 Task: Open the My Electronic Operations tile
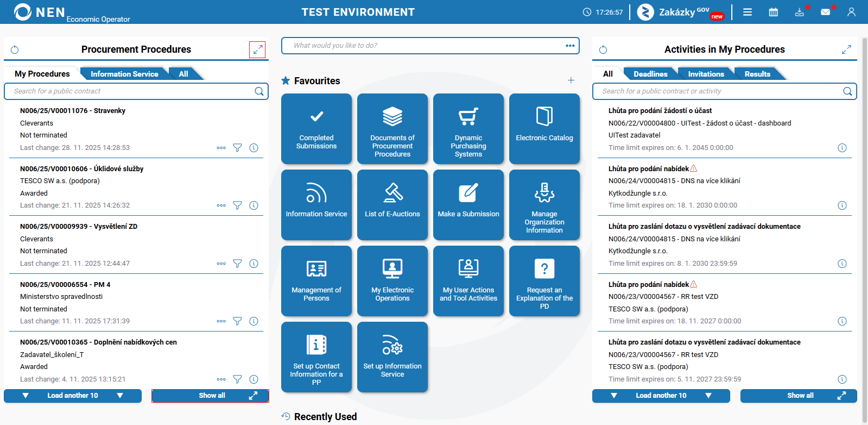pos(392,281)
